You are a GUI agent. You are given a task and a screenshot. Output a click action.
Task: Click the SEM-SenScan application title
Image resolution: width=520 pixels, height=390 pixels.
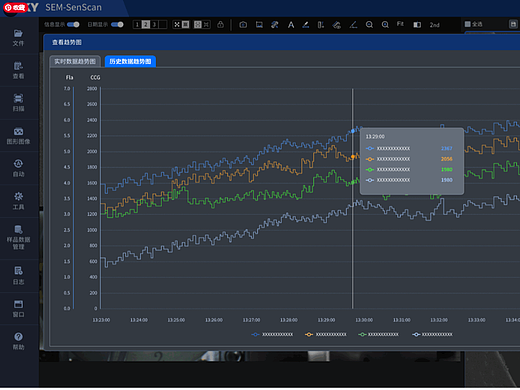73,7
